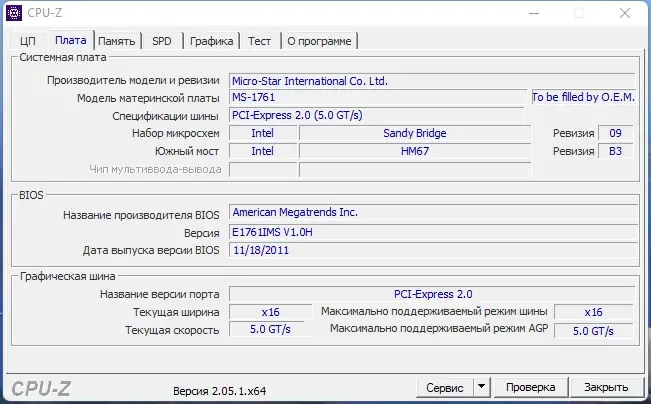Click the Версия 2.05.1.x64 text

220,391
